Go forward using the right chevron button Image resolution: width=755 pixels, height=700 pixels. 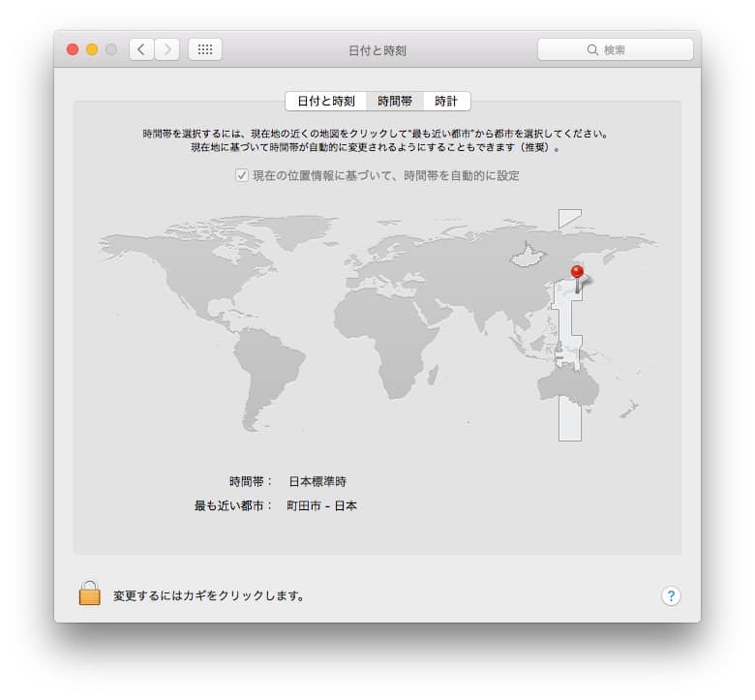(x=167, y=49)
